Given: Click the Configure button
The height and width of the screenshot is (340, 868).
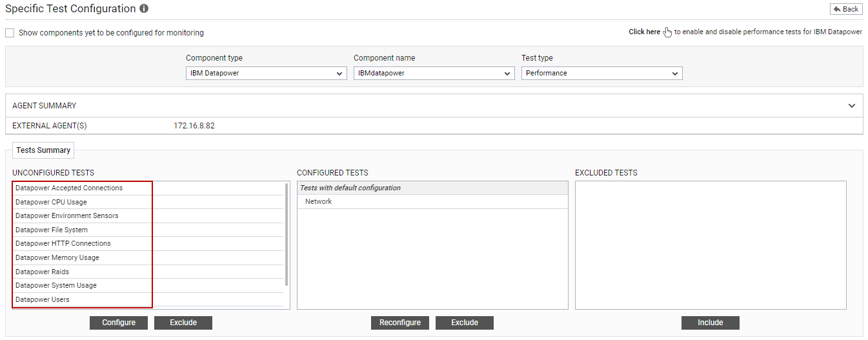Looking at the screenshot, I should click(119, 323).
